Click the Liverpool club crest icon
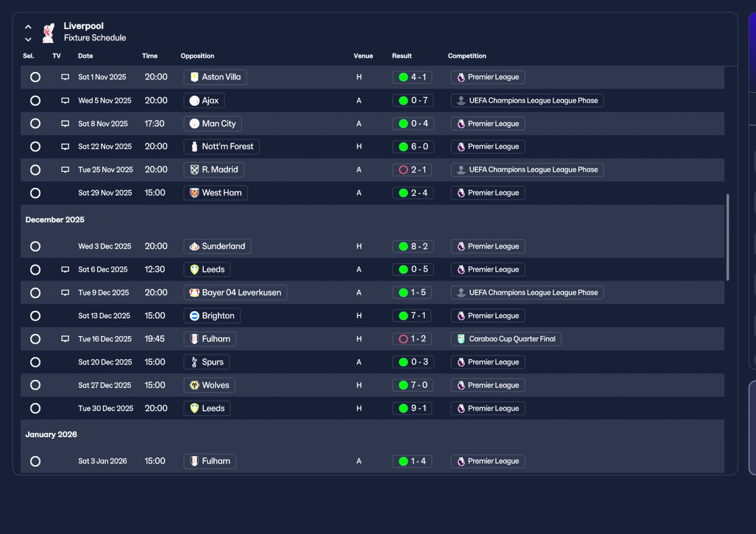 click(x=48, y=32)
